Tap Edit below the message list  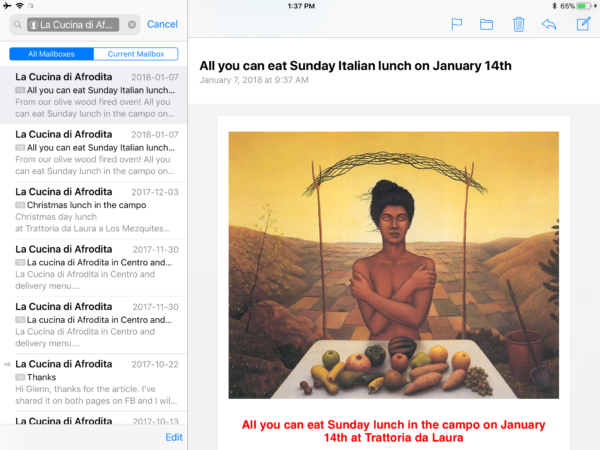coord(174,437)
